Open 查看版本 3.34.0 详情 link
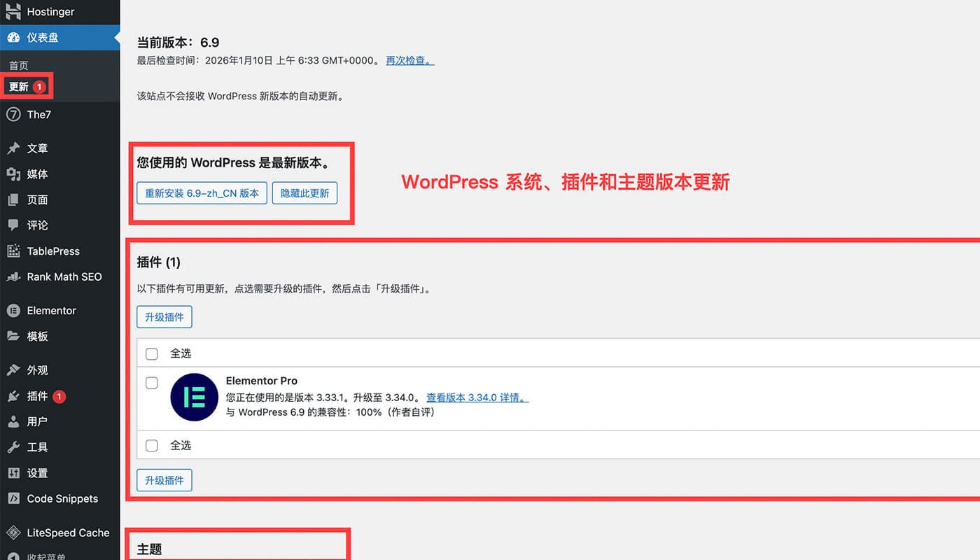This screenshot has width=980, height=560. (x=477, y=397)
